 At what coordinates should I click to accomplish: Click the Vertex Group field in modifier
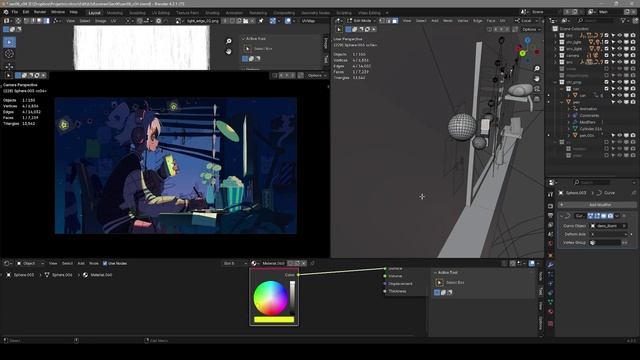tap(606, 243)
